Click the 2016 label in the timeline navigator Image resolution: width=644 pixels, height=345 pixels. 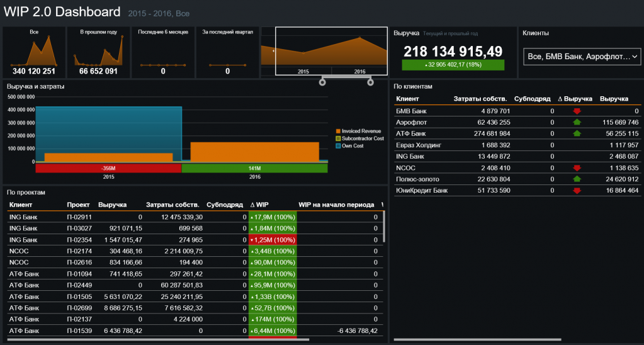[x=360, y=72]
